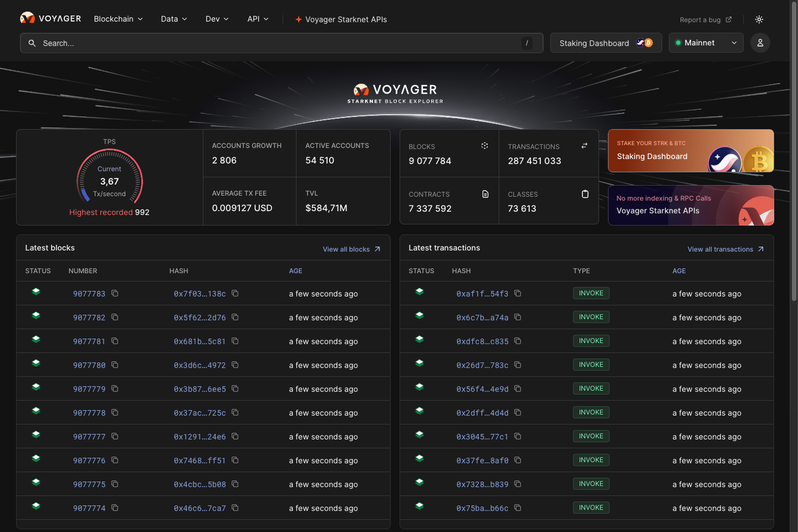Copy block hash 0x7f03…138c
The width and height of the screenshot is (798, 532).
tap(235, 293)
